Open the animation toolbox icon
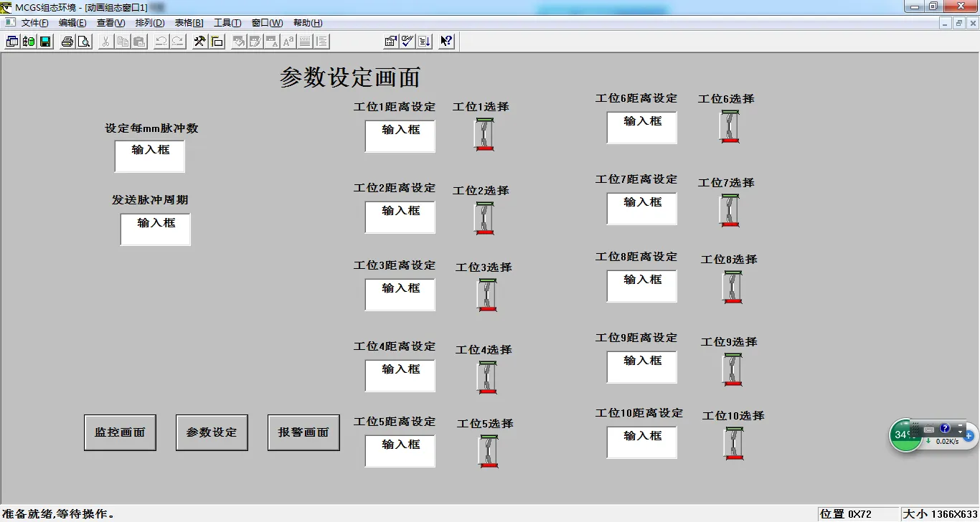Viewport: 980px width, 522px height. [199, 41]
